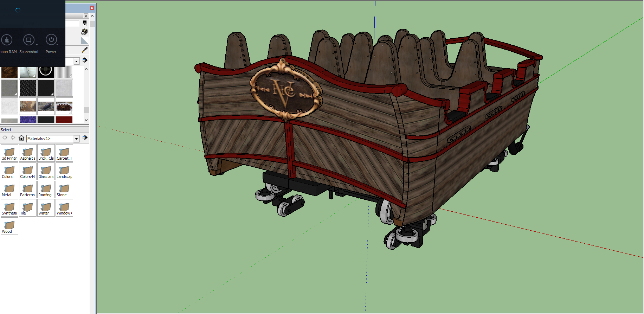Open the Metal materials folder
Screen dimensions: 644x314
pos(9,189)
